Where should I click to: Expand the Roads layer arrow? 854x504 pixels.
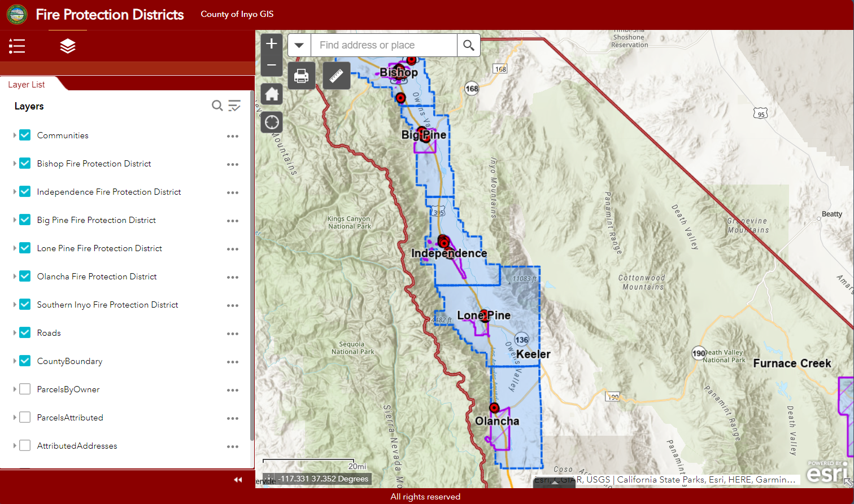coord(15,332)
